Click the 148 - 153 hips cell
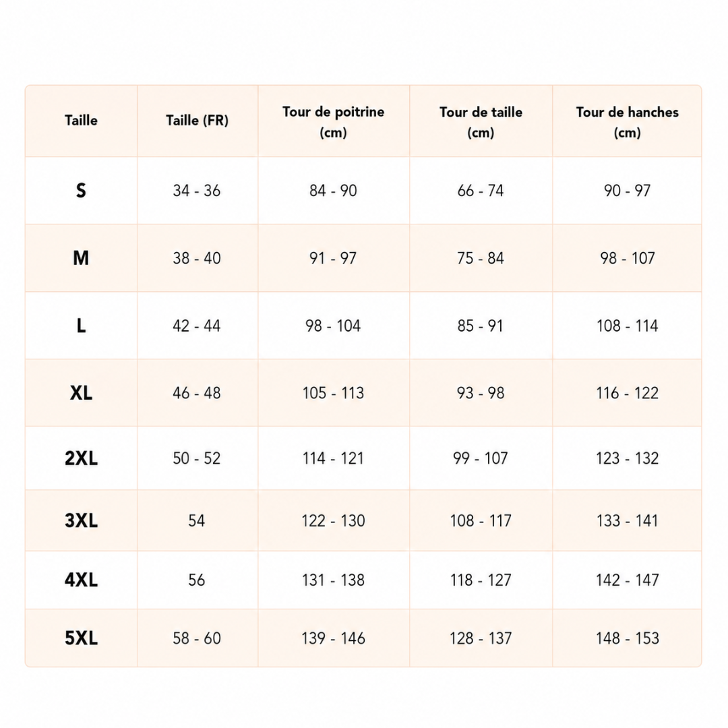Screen dimensions: 728x728 [628, 638]
